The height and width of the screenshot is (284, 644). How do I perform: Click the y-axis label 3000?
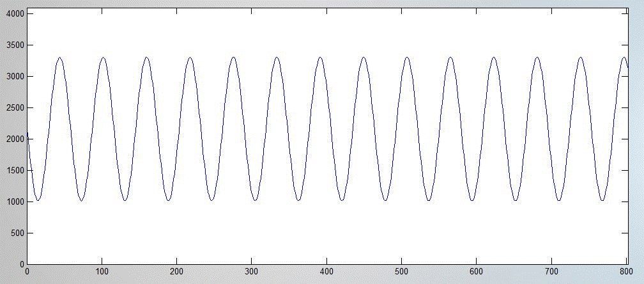[15, 77]
